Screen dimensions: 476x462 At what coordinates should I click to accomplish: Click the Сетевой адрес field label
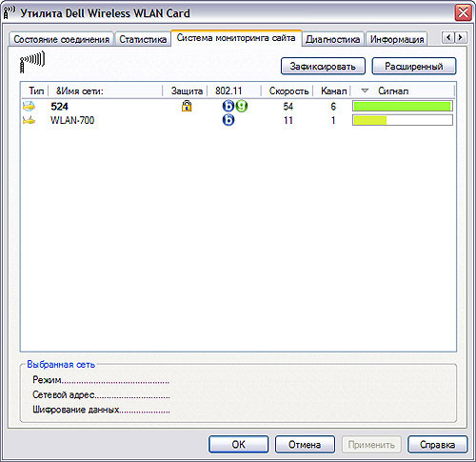click(x=64, y=394)
